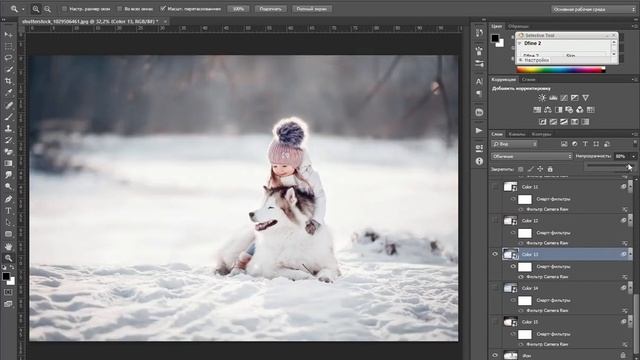Select the Pen tool
Image resolution: width=640 pixels, height=360 pixels.
[x=8, y=199]
